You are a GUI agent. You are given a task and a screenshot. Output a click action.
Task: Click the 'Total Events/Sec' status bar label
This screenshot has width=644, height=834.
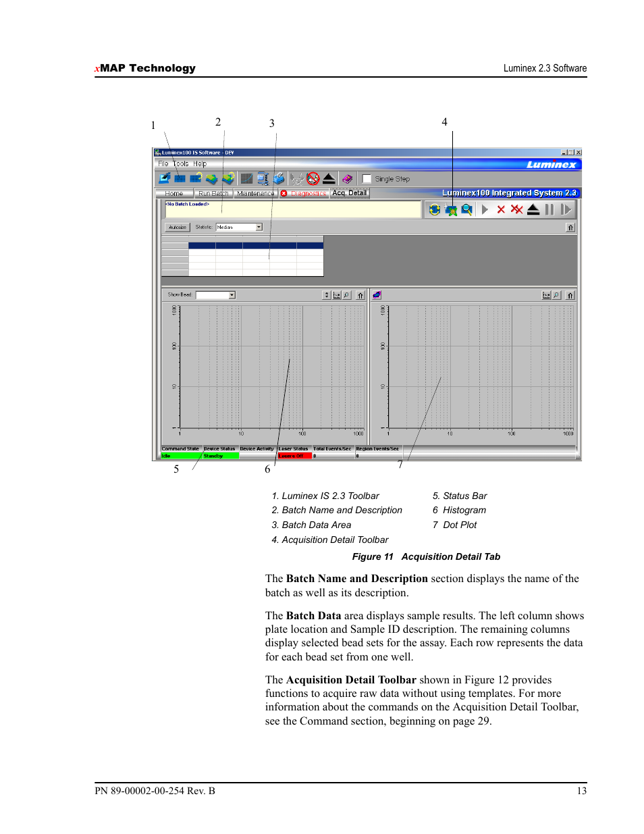tap(332, 448)
